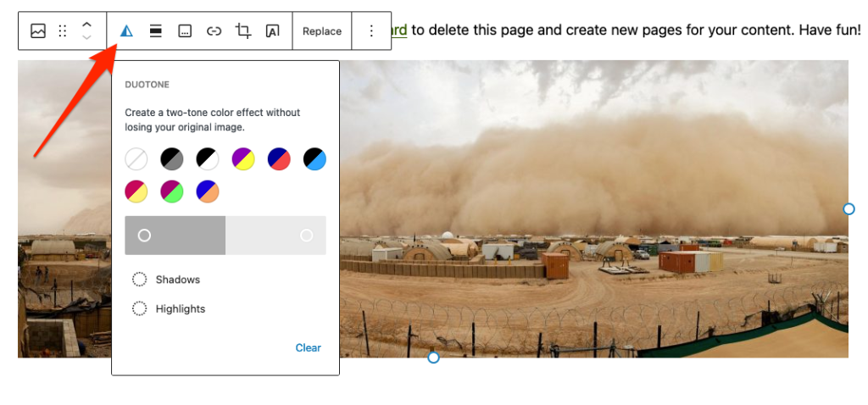The image size is (868, 405).
Task: Apply the purple and green duotone preset
Action: pos(172,191)
